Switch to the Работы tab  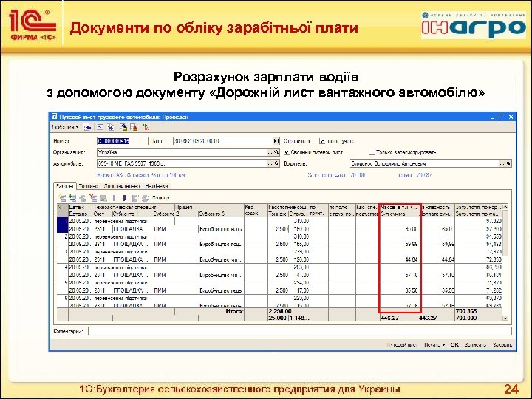[x=65, y=186]
